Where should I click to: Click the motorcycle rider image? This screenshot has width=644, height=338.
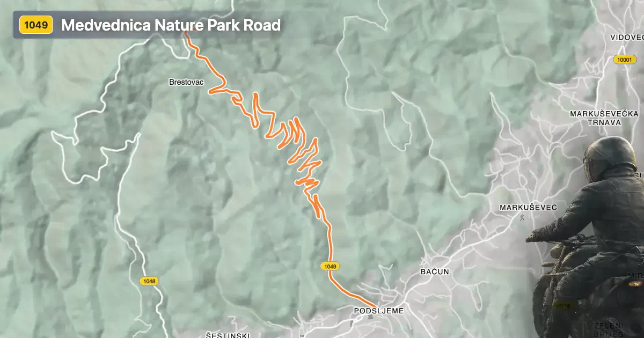pyautogui.click(x=588, y=237)
